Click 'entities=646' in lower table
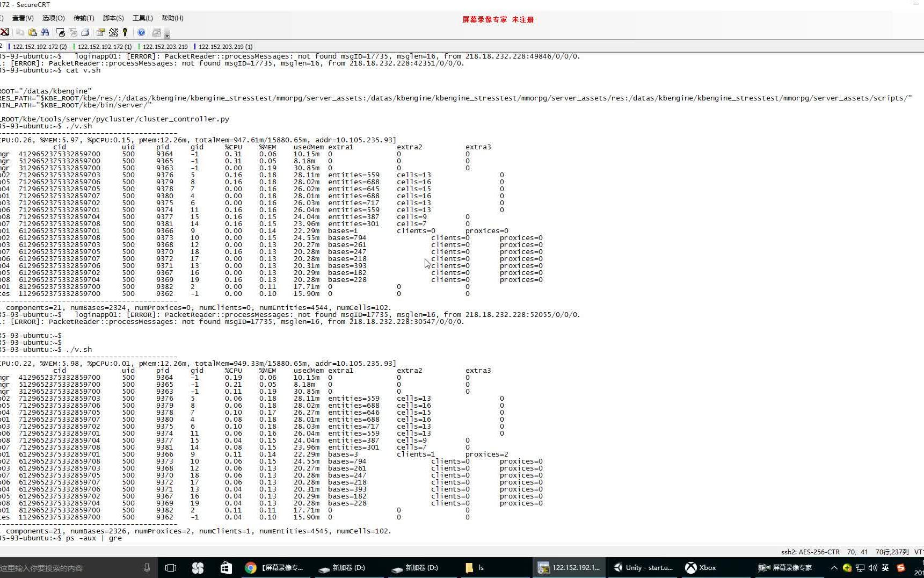Screen dimensions: 924x578 pos(353,413)
